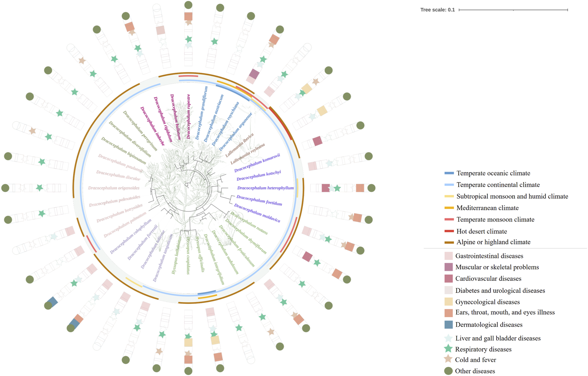Select the Alpine or highland climate legend line
The height and width of the screenshot is (376, 588).
[x=449, y=242]
